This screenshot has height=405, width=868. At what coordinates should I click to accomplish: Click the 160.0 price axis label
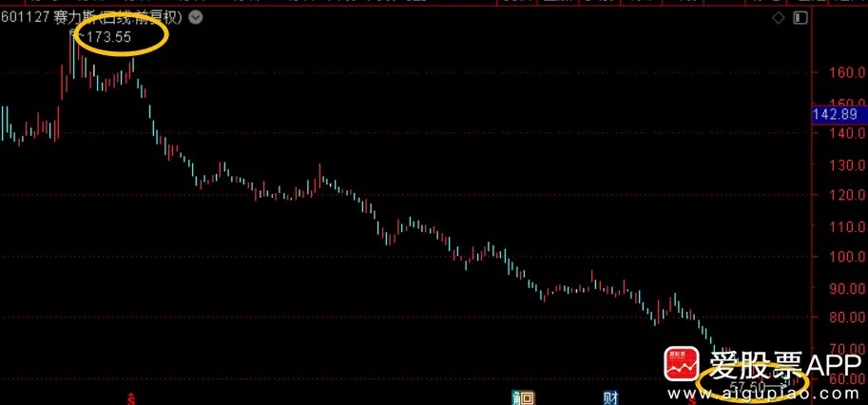click(846, 72)
